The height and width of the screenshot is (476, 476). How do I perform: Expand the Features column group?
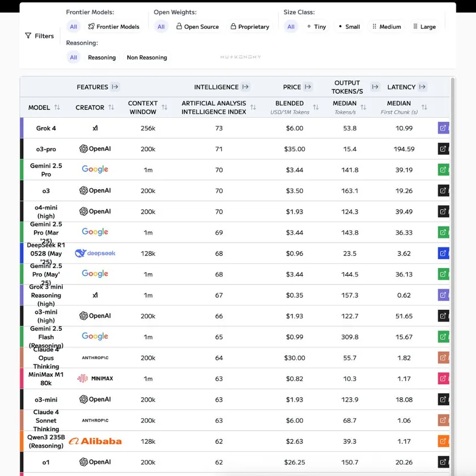point(115,87)
